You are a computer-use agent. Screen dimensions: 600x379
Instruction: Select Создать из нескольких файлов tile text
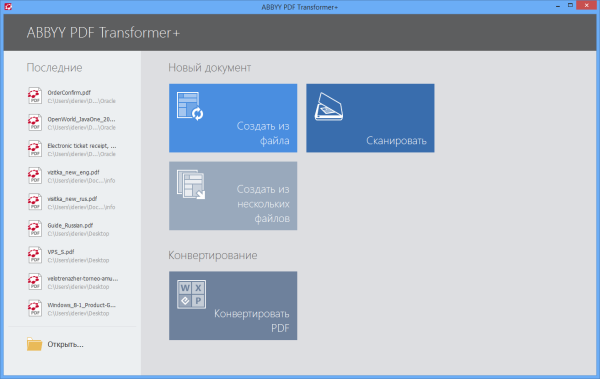[263, 204]
